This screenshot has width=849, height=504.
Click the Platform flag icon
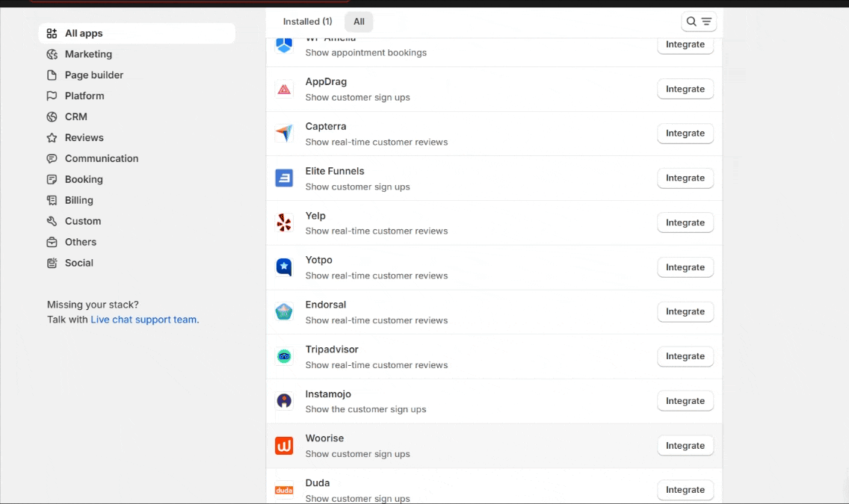click(52, 96)
